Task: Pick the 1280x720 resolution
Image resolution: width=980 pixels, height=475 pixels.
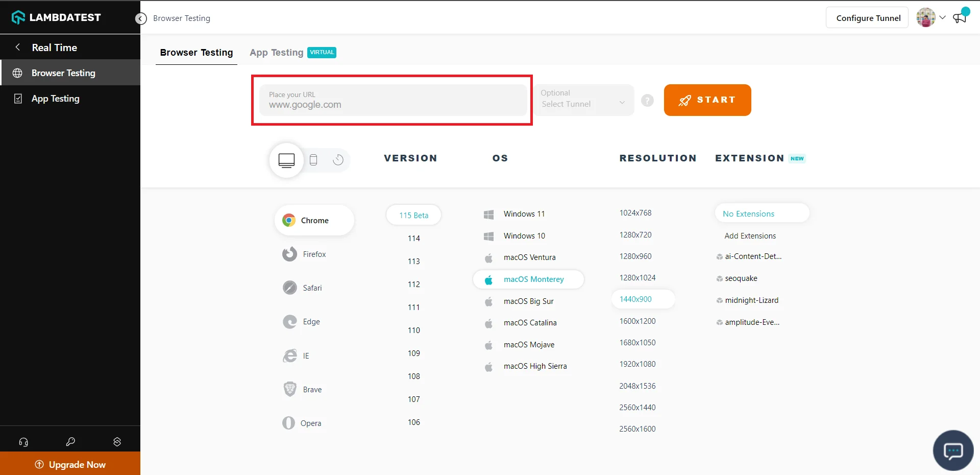Action: click(635, 235)
